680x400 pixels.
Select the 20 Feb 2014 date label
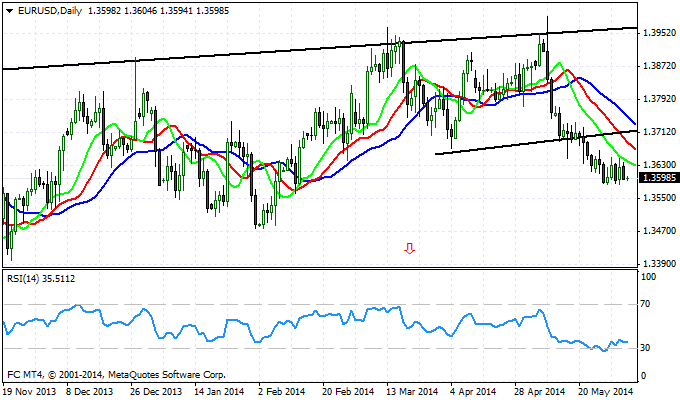click(348, 391)
